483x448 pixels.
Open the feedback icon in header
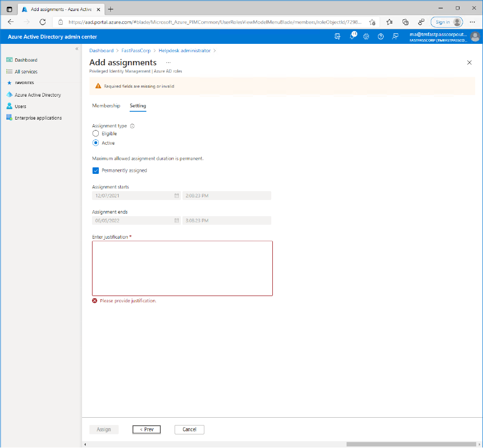pos(395,37)
